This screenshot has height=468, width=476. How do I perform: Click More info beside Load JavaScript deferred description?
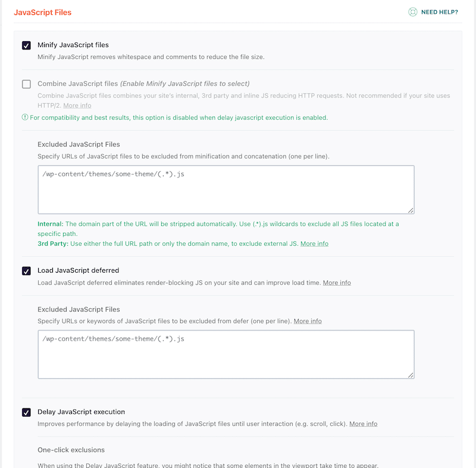click(337, 283)
